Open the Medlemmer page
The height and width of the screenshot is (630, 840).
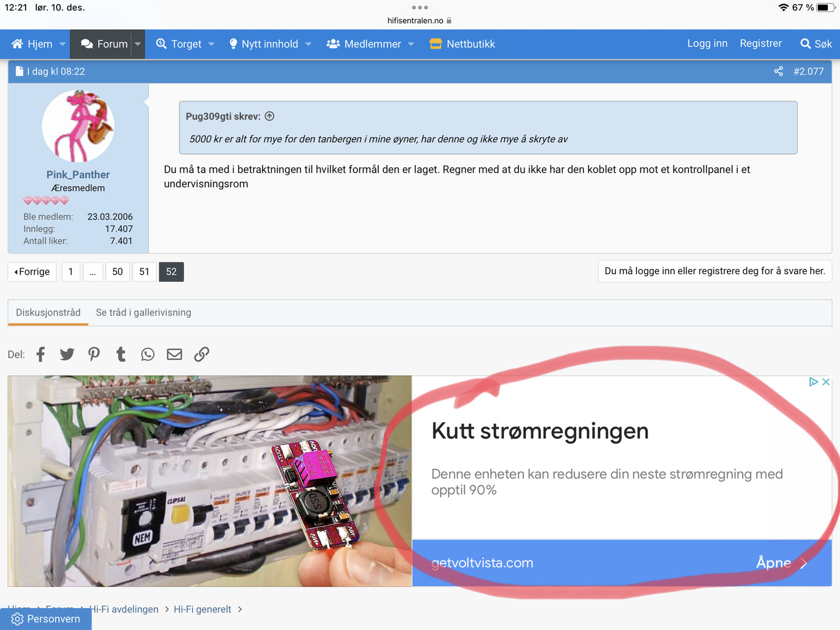(x=363, y=44)
